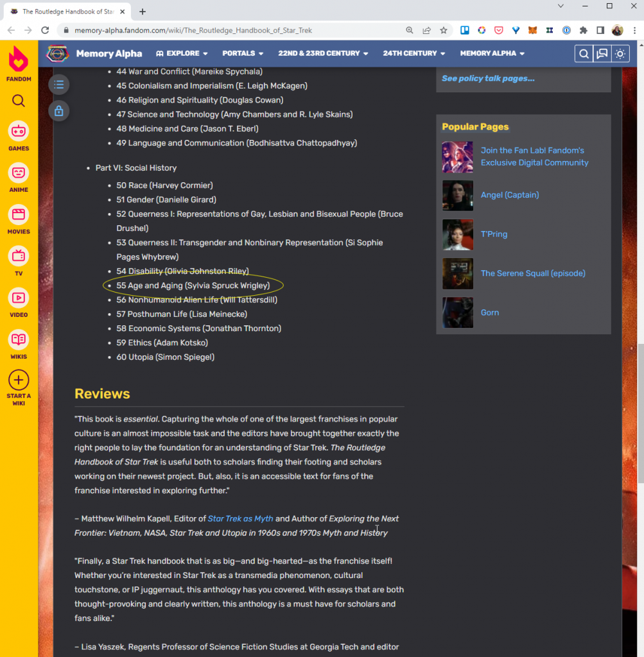Open the Chrome three-dot menu
This screenshot has width=644, height=657.
[634, 30]
